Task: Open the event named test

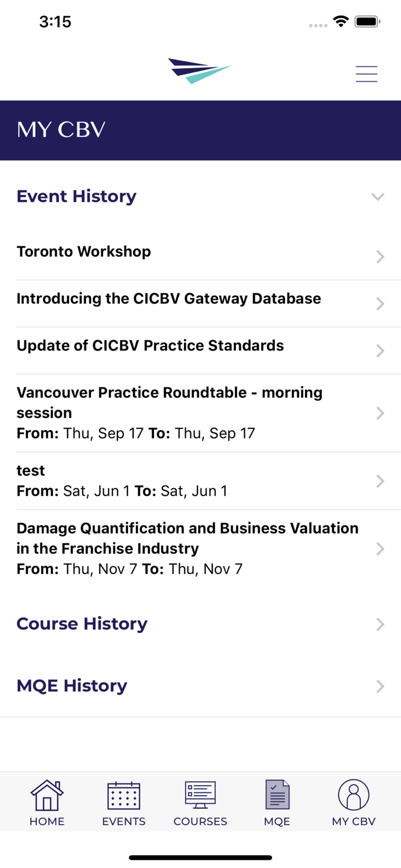Action: pyautogui.click(x=200, y=480)
